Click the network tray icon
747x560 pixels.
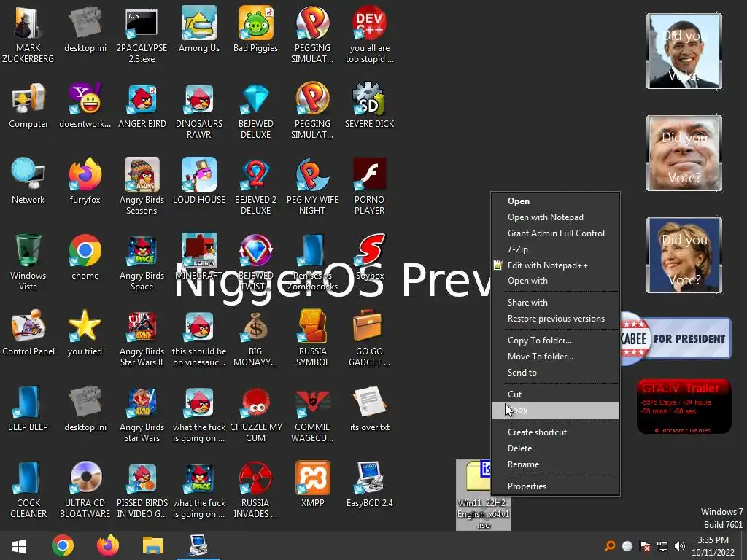click(662, 546)
